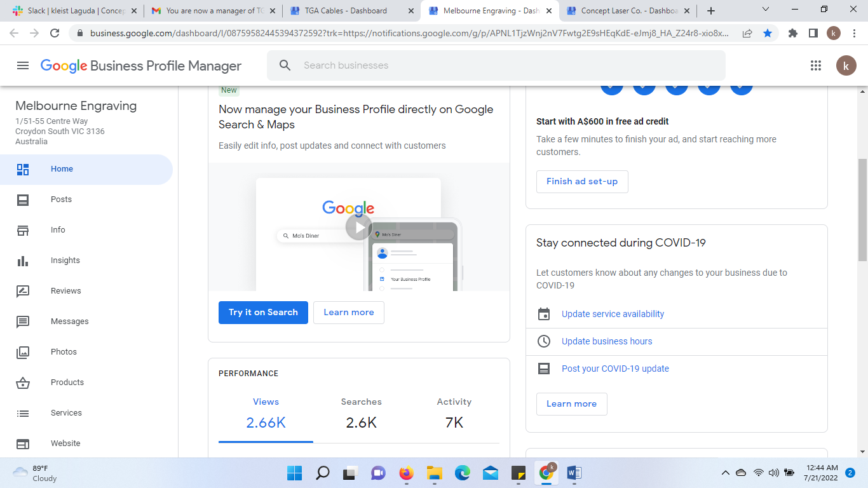The height and width of the screenshot is (488, 868).
Task: Open Microsoft Word from the taskbar
Action: click(x=574, y=473)
